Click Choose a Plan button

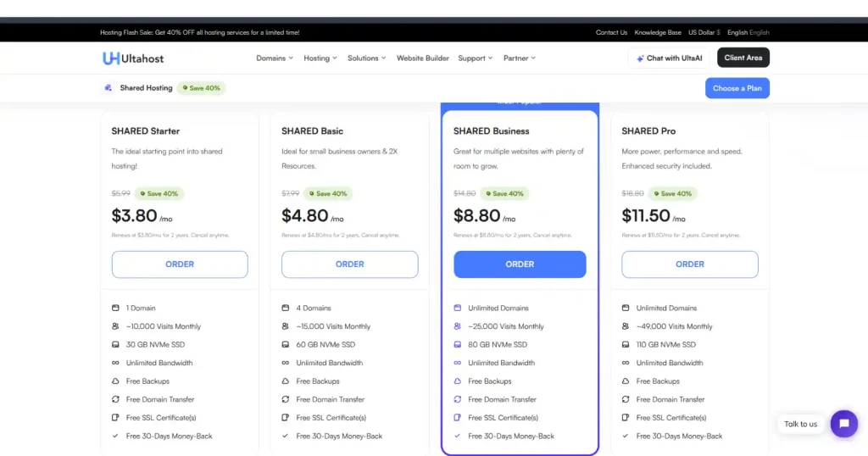tap(737, 88)
